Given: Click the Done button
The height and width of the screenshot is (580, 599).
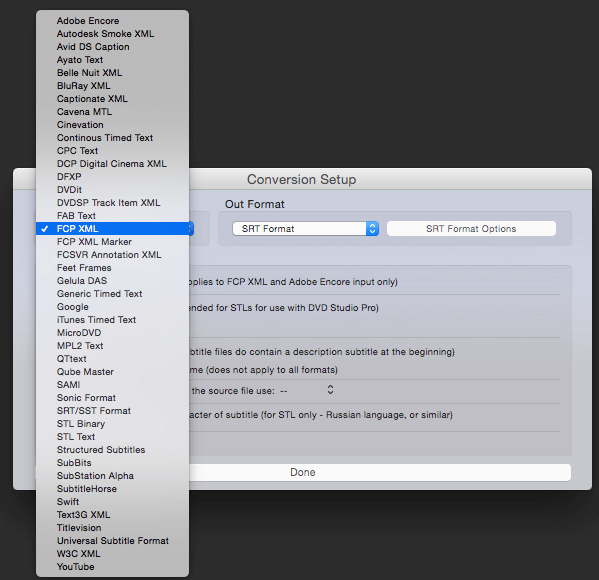Looking at the screenshot, I should [303, 472].
